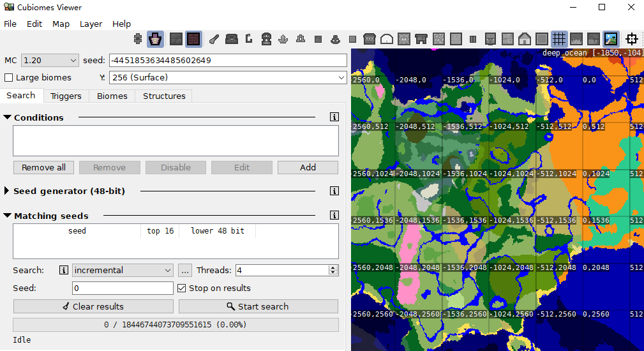The image size is (644, 351).
Task: Open the MC version dropdown
Action: pyautogui.click(x=49, y=61)
